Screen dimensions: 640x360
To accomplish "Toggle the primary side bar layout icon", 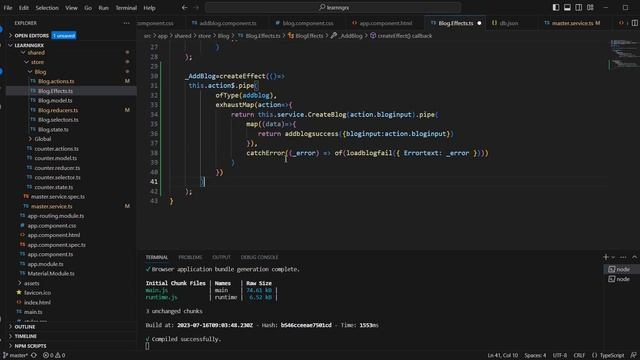I will (x=556, y=7).
